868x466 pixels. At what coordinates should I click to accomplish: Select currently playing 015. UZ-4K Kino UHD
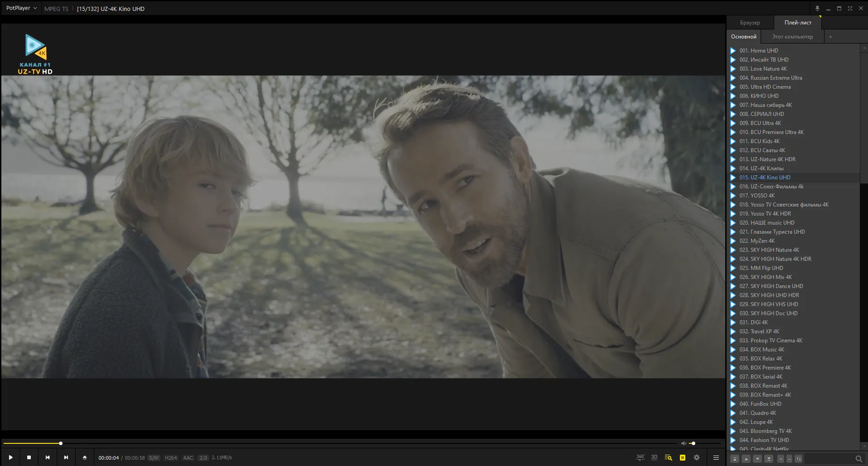pyautogui.click(x=793, y=178)
